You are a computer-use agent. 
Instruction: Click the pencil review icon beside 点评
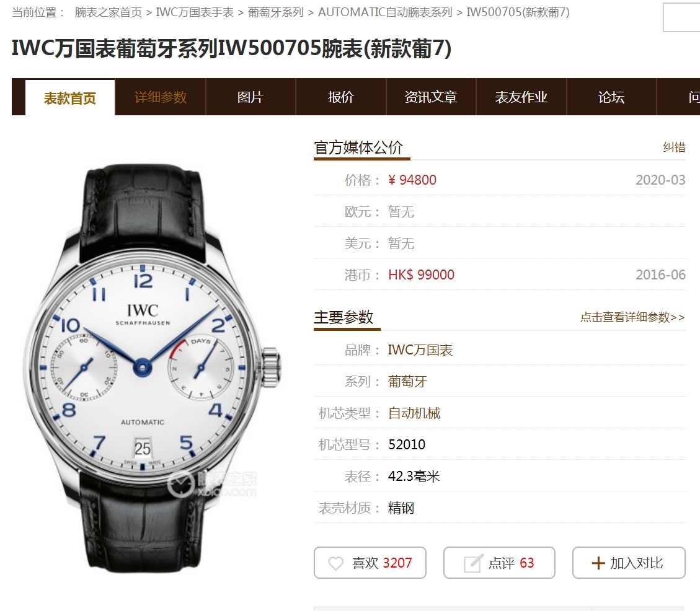(x=473, y=563)
